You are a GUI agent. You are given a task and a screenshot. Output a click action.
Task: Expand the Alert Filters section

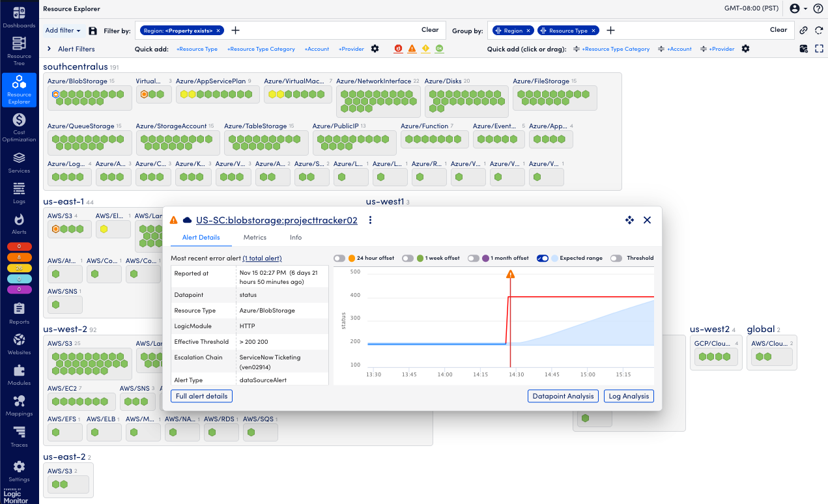click(x=49, y=49)
